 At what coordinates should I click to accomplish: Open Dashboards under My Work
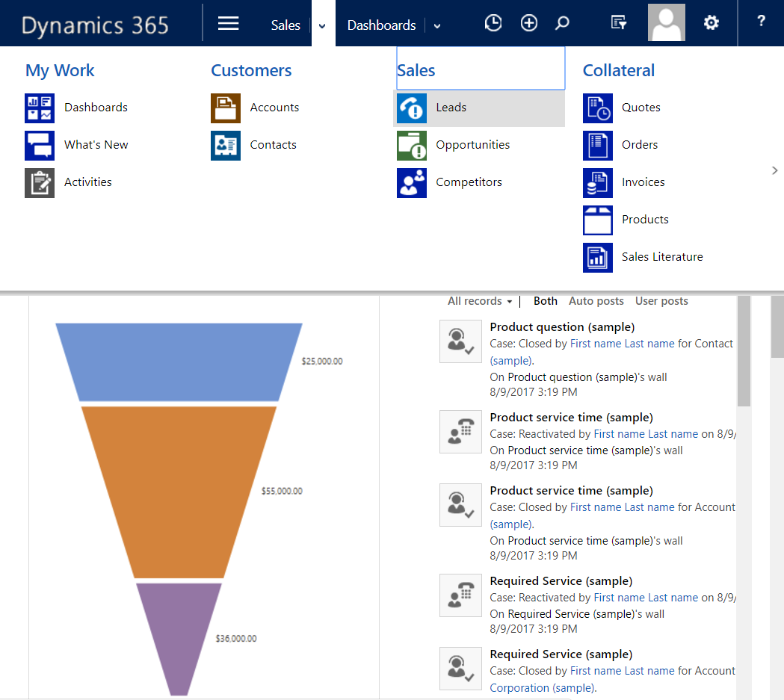(x=96, y=108)
